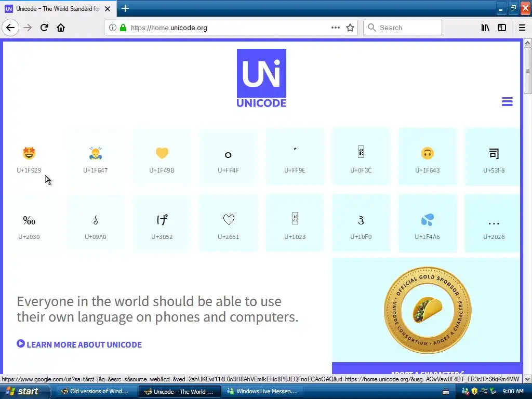
Task: Select the Unicode – The World Standard tab
Action: coord(58,9)
